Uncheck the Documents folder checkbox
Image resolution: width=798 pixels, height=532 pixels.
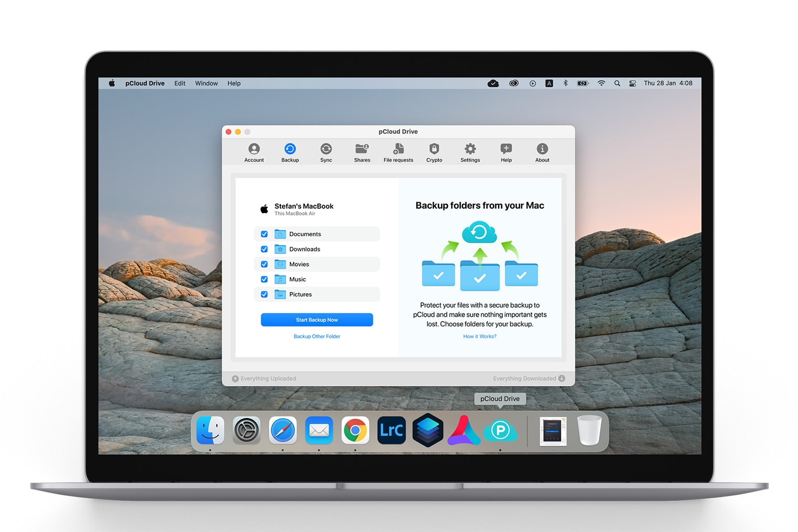click(264, 234)
